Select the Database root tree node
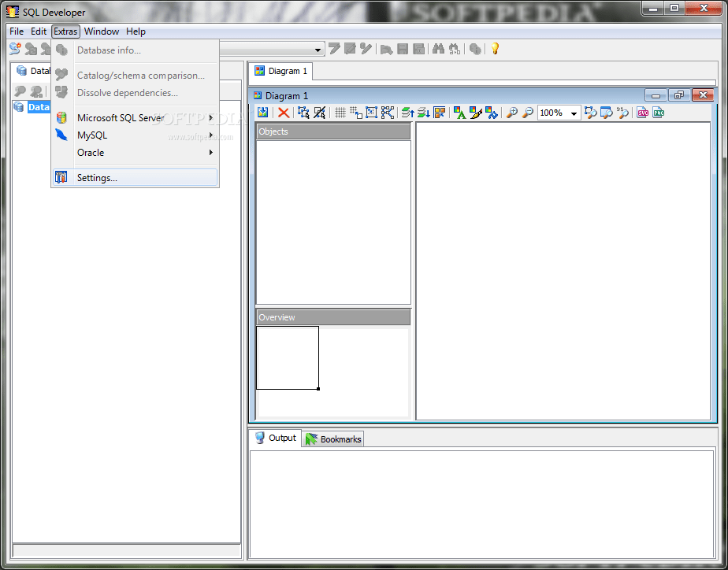 [39, 107]
